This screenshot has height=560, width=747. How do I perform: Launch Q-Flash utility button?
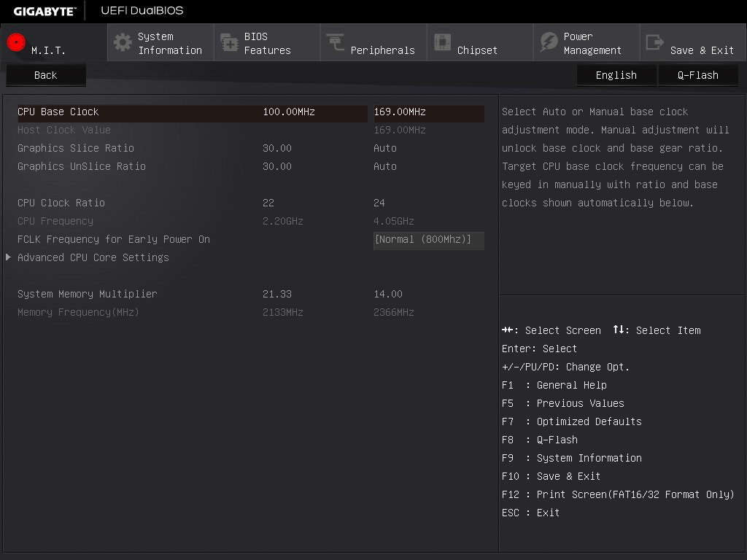pos(698,75)
